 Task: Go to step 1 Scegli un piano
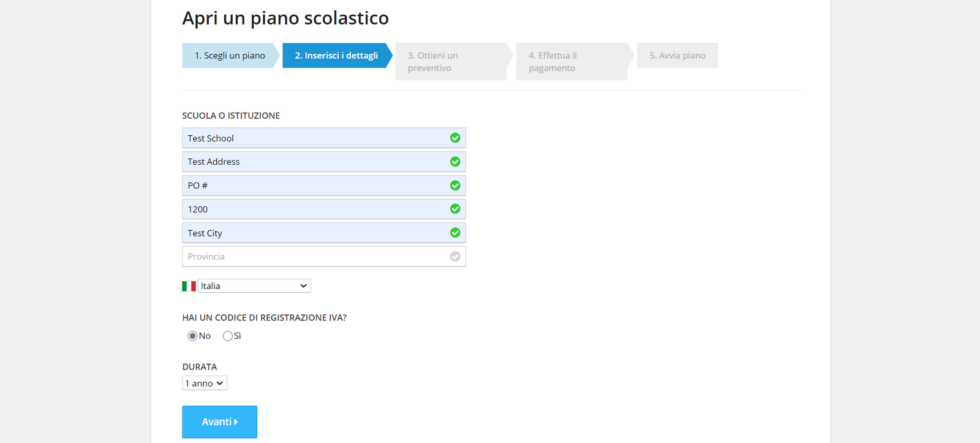230,55
